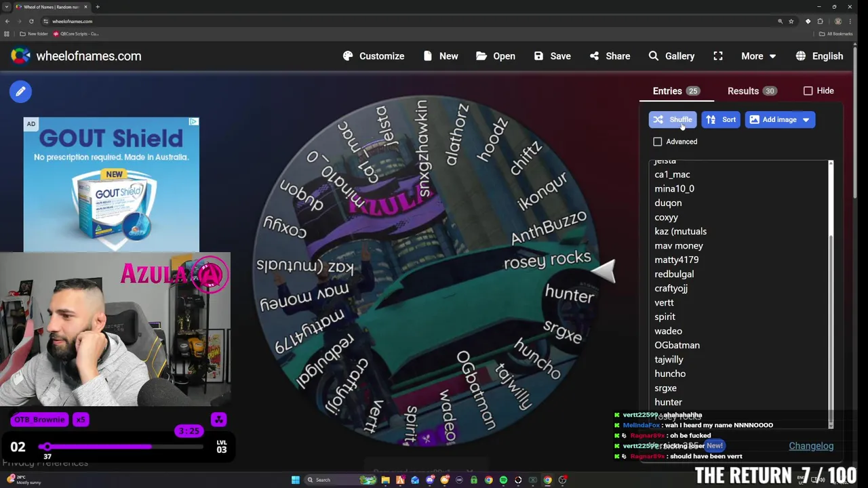This screenshot has width=868, height=488.
Task: Open the Chrome profile avatar
Action: tap(838, 21)
